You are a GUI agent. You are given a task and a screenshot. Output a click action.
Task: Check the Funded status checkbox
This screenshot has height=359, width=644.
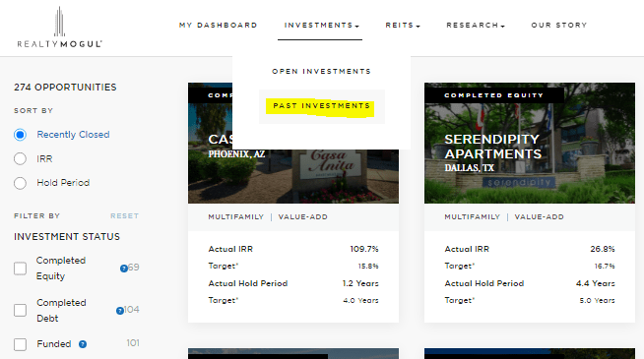pyautogui.click(x=20, y=344)
